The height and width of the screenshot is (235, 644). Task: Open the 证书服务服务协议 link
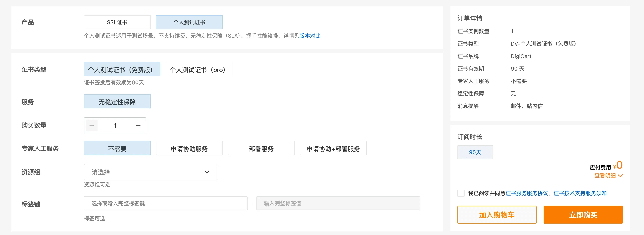[527, 193]
